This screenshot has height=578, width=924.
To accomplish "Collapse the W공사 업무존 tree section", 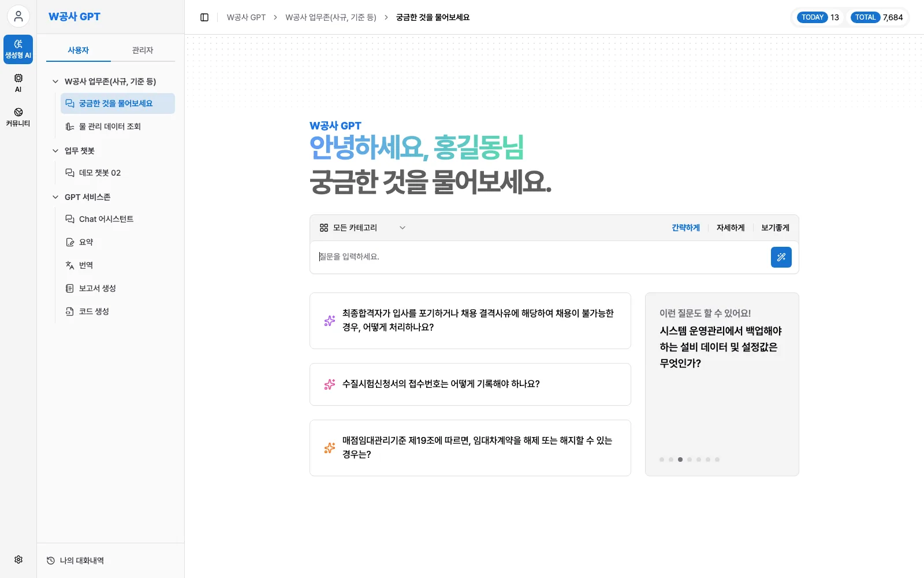I will (55, 81).
